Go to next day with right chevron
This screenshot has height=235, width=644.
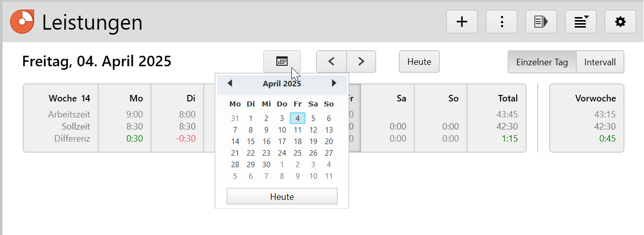tap(361, 61)
